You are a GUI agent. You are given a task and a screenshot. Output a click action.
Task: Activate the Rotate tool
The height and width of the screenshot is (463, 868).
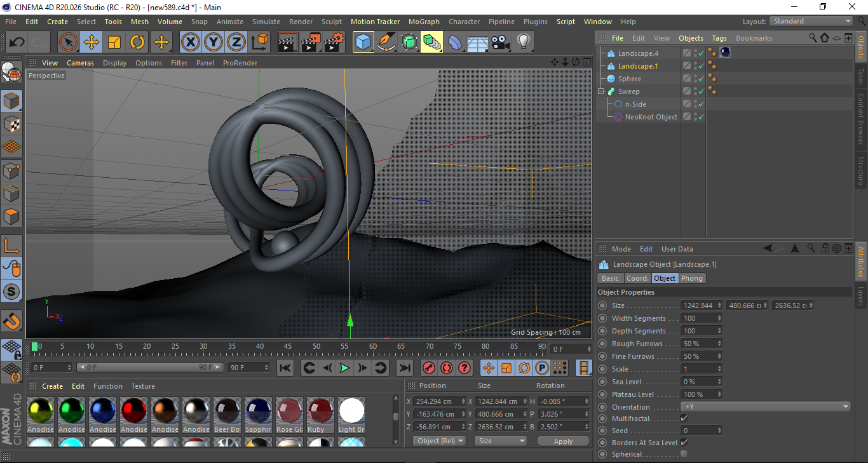point(137,43)
